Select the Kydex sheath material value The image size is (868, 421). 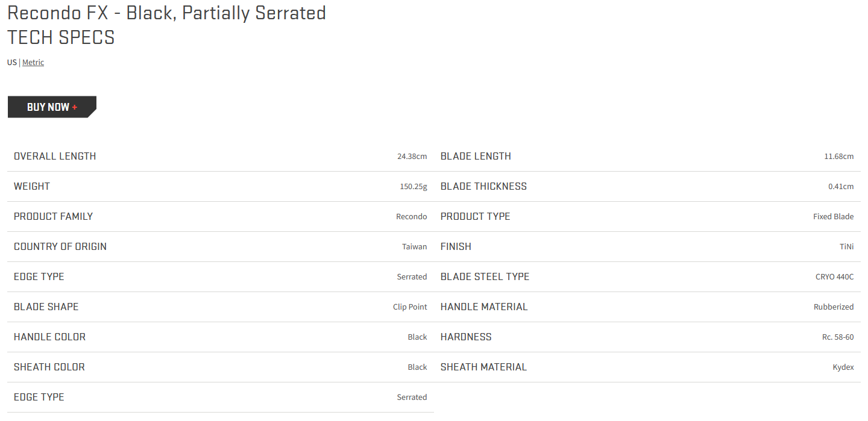[x=843, y=367]
